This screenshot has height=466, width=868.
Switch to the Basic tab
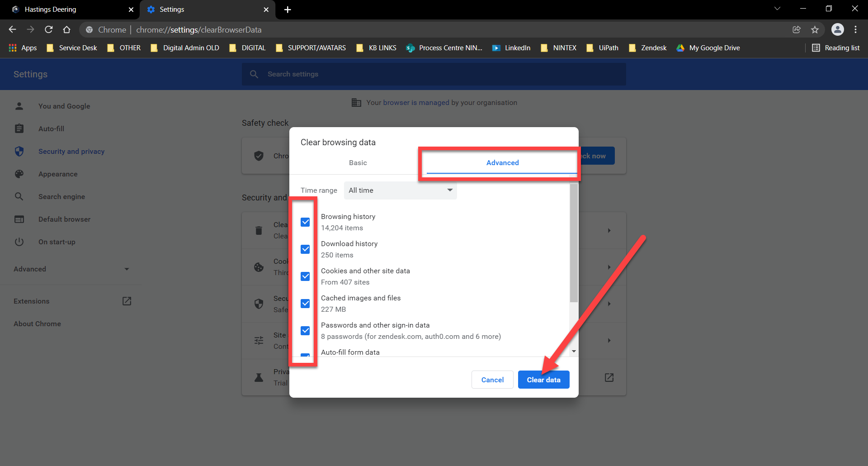[358, 163]
